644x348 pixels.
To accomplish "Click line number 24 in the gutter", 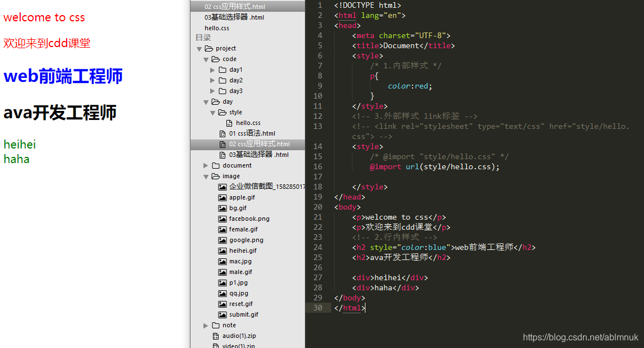I will (x=318, y=247).
